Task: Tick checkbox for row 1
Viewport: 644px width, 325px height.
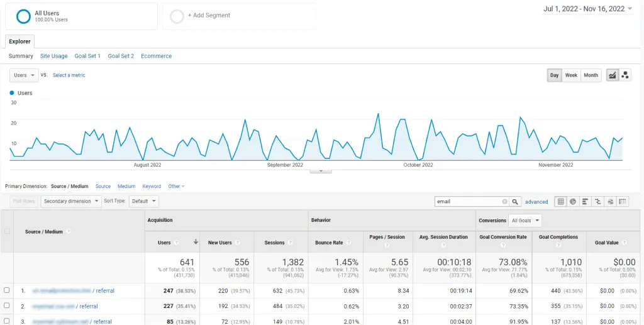Action: coord(6,290)
